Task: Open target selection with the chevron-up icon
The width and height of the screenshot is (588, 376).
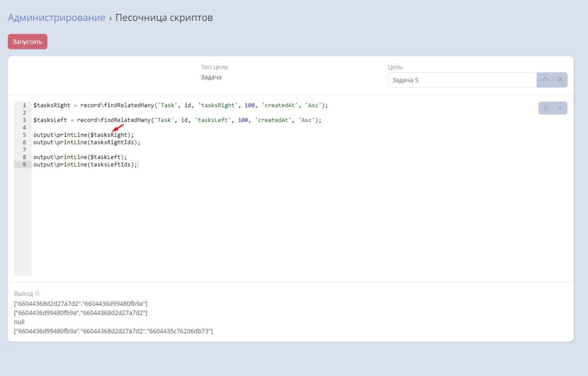Action: point(545,80)
